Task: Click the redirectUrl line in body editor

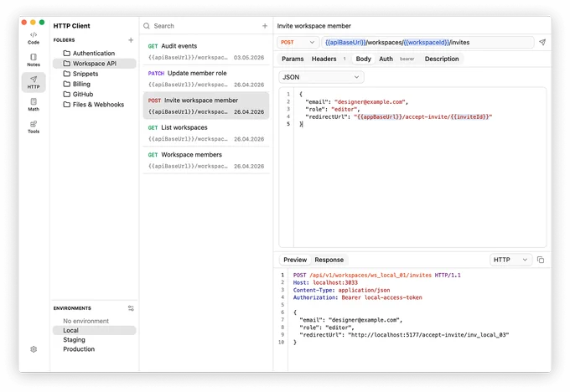Action: tap(398, 117)
